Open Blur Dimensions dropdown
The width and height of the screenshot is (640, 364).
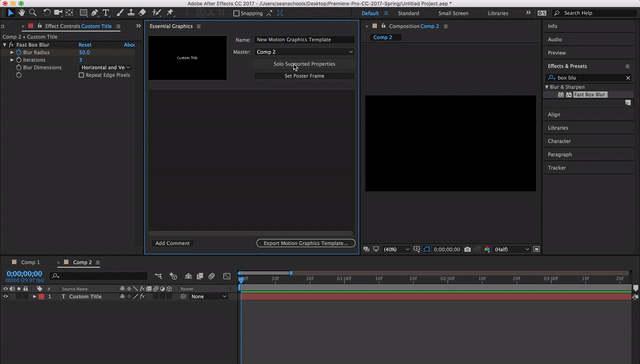click(x=106, y=67)
